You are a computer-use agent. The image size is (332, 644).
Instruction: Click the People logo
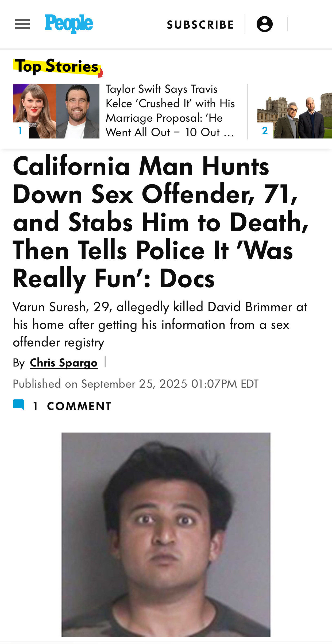pos(69,24)
